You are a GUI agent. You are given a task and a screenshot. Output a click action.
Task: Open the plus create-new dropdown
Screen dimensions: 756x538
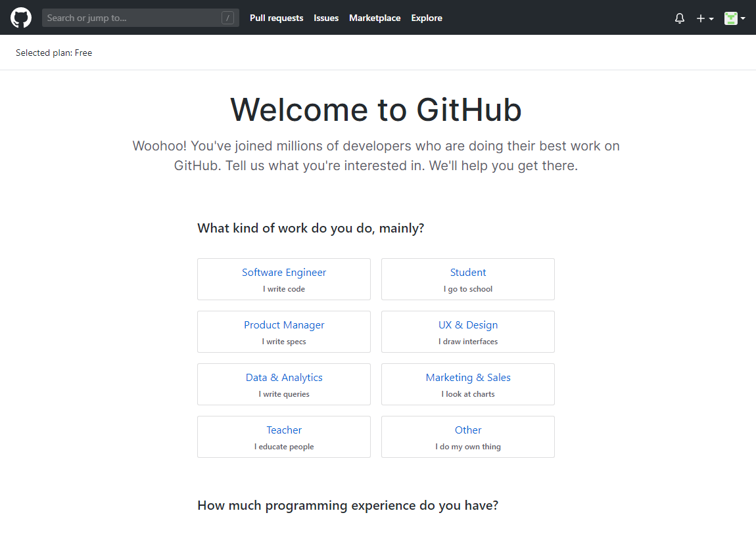[705, 18]
